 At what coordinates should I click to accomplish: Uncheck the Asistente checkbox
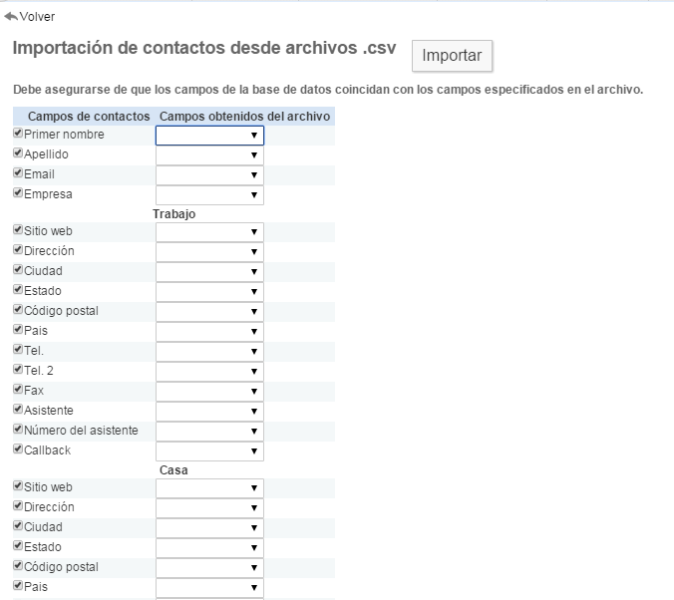[16, 410]
